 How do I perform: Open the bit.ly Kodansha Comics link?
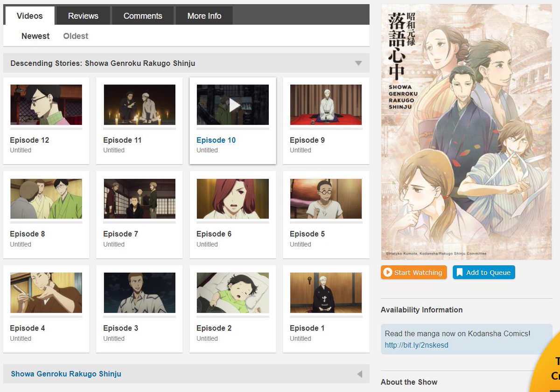[417, 345]
